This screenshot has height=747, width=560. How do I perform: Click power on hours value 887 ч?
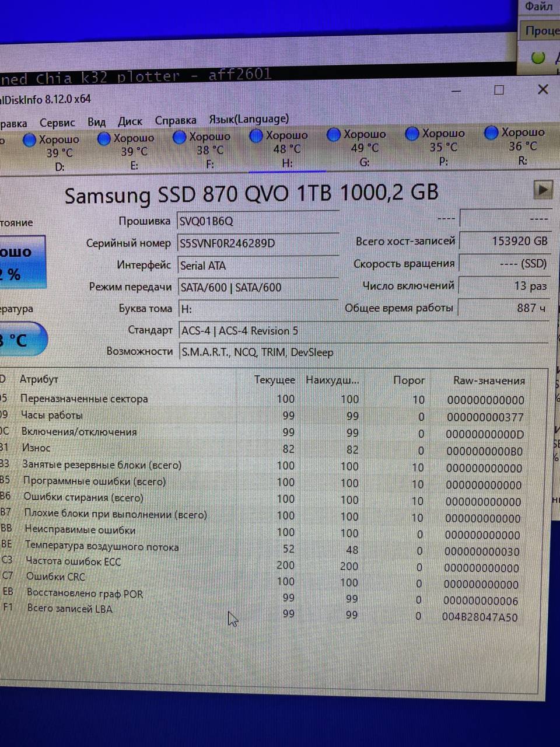click(x=504, y=308)
